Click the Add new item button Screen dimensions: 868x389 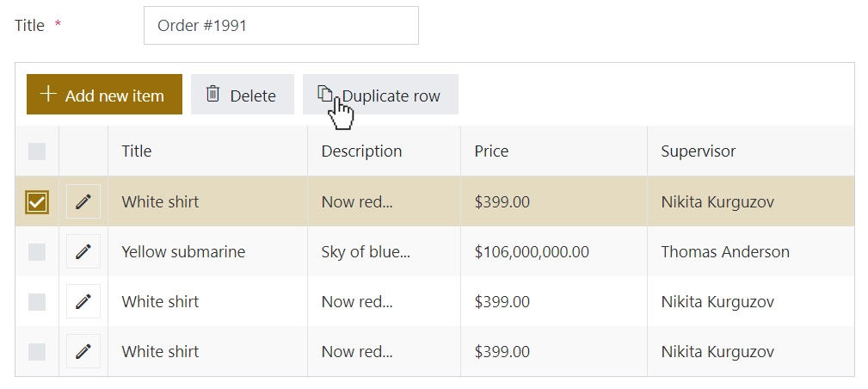(104, 94)
